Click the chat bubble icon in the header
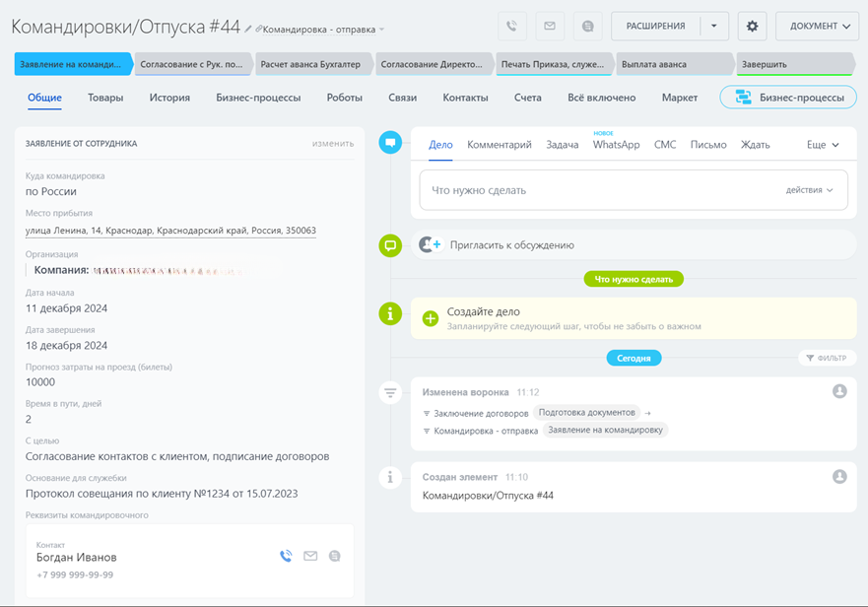The width and height of the screenshot is (868, 607). (x=587, y=27)
